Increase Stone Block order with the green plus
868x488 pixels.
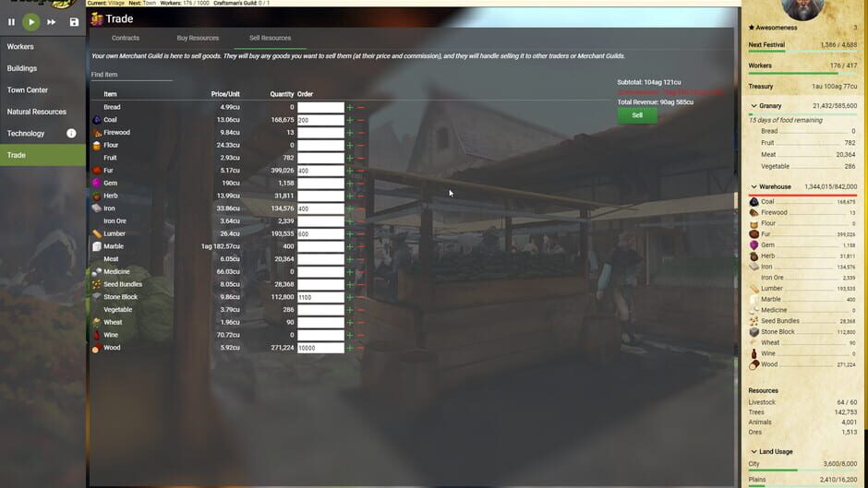pyautogui.click(x=350, y=297)
